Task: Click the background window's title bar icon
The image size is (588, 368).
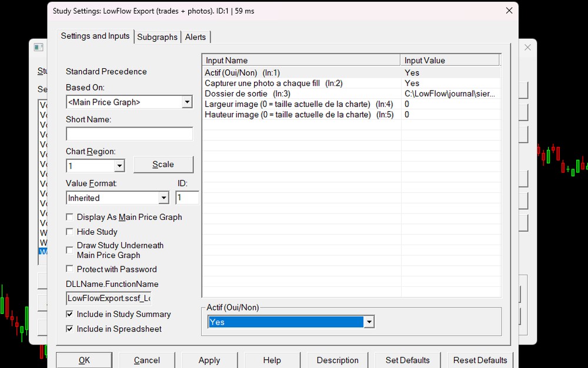Action: pos(39,47)
